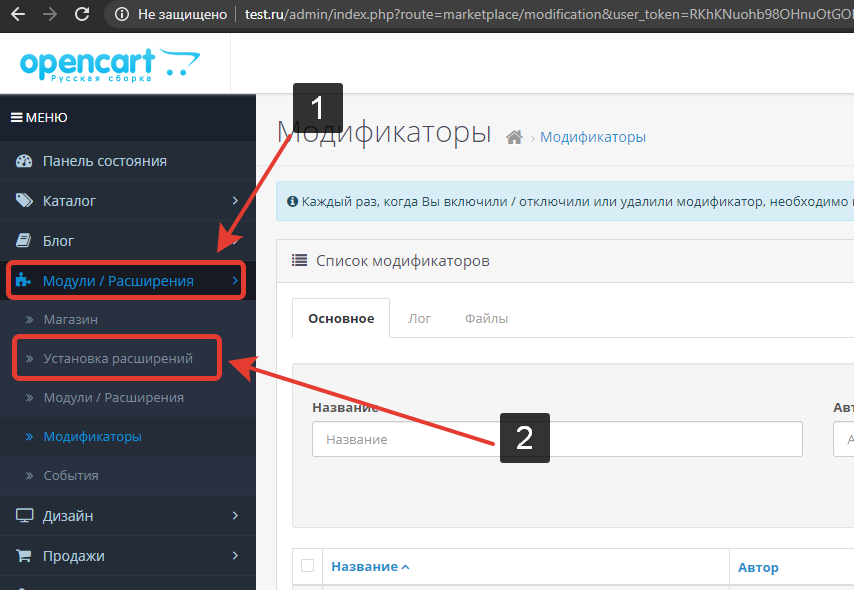Click the tag icon next to Каталог

[x=25, y=201]
